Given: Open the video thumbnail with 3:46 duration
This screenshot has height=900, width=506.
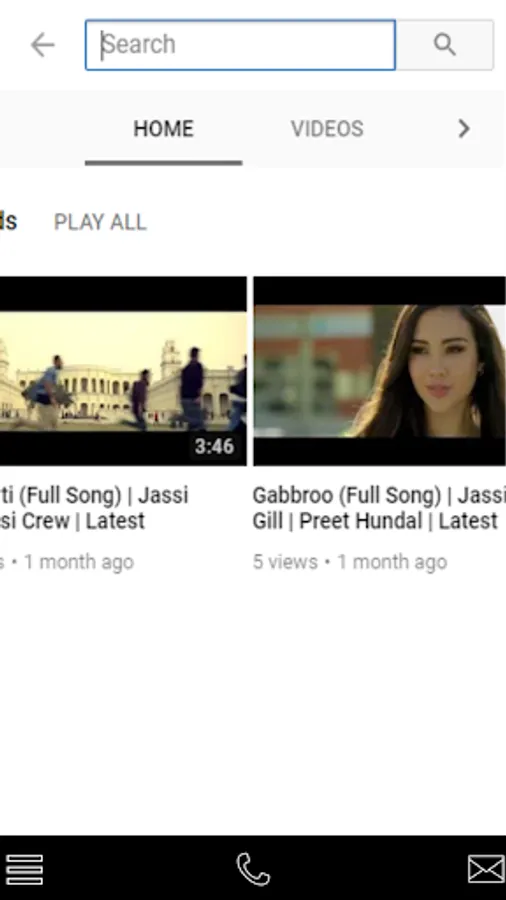Looking at the screenshot, I should tap(123, 371).
